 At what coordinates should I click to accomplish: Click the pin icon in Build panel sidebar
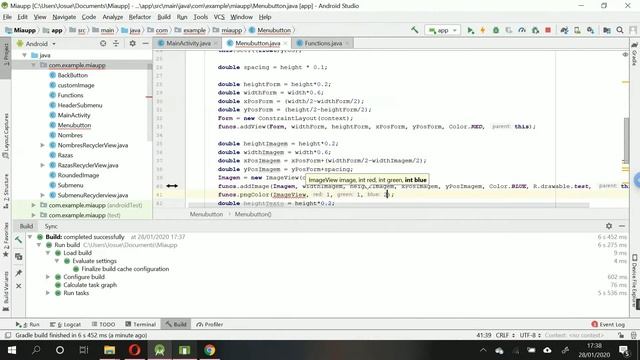18,273
